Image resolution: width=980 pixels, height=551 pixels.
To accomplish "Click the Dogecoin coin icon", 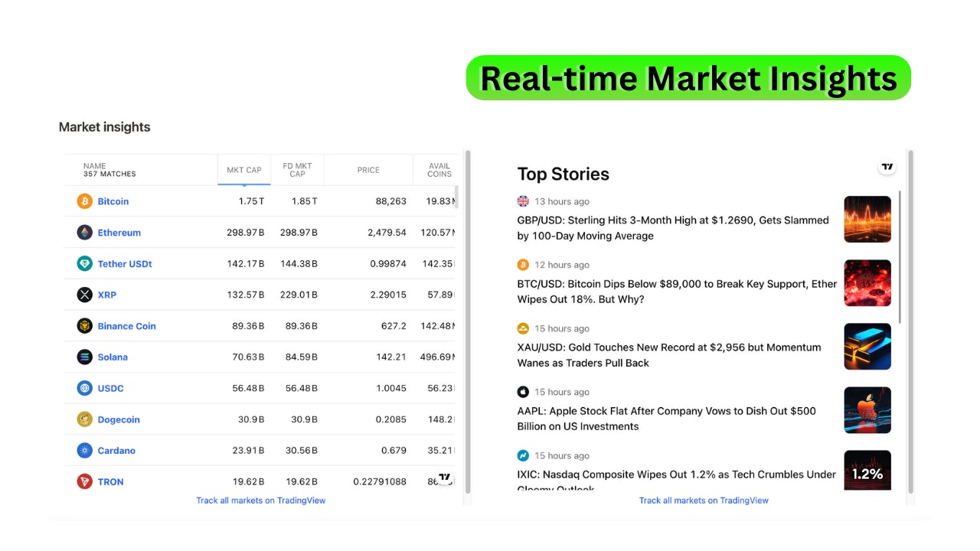I will [x=84, y=419].
